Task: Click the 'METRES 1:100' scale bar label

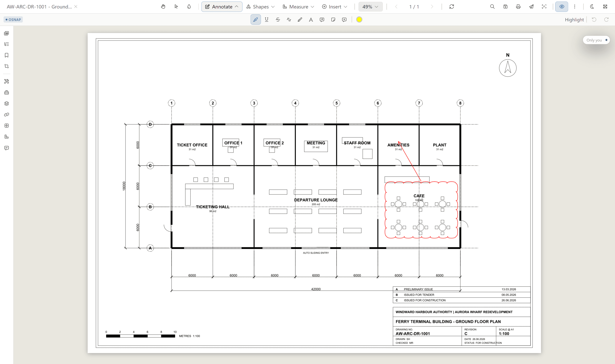Action: [x=189, y=336]
